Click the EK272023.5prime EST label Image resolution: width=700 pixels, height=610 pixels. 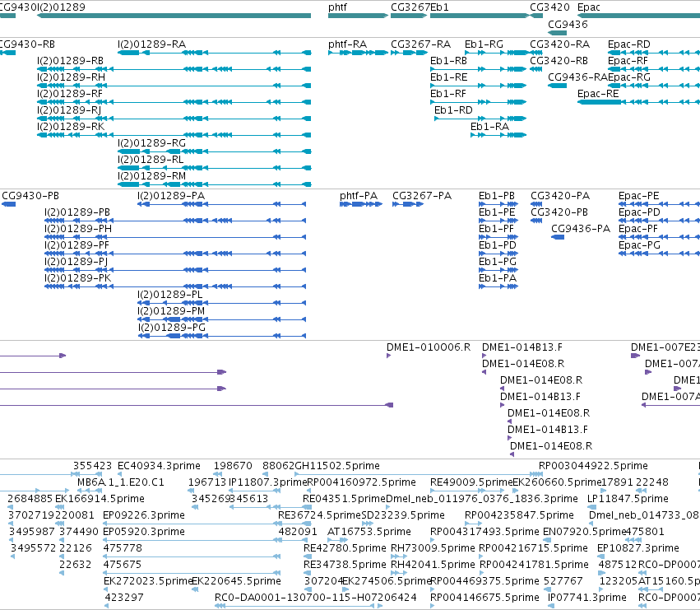click(148, 581)
